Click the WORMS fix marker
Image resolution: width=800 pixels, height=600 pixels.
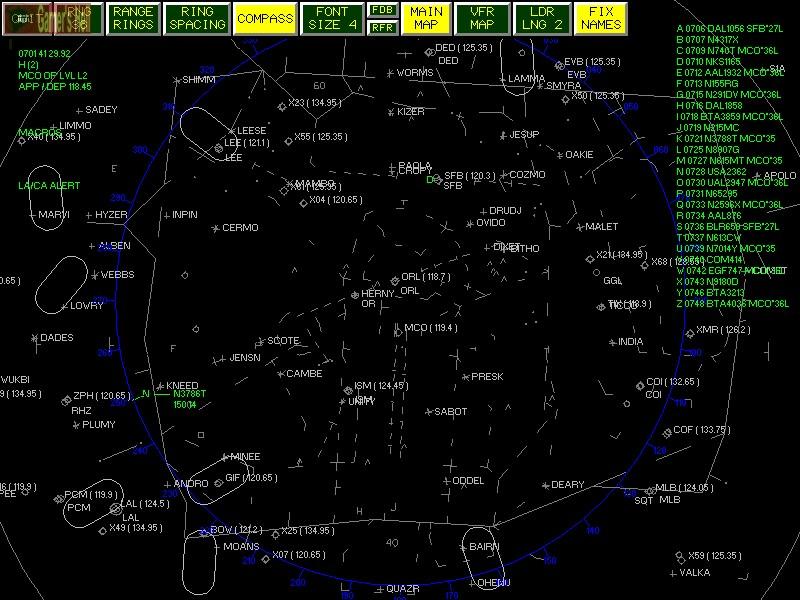tap(390, 73)
